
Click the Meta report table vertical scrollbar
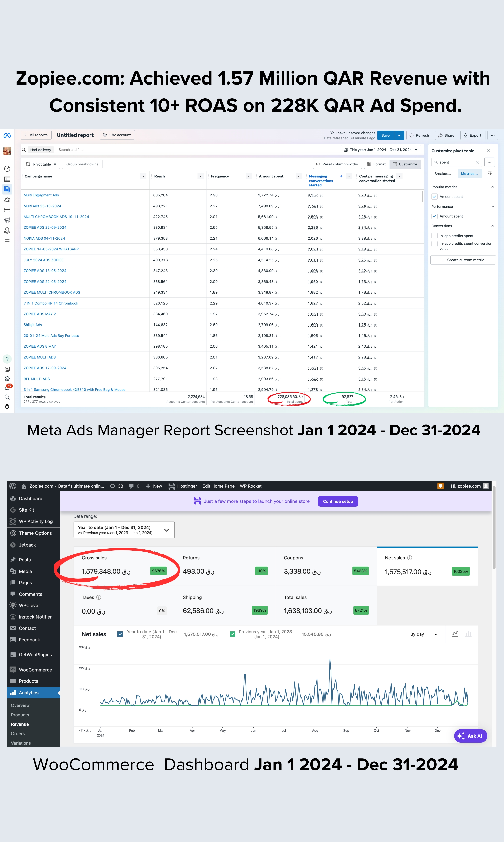click(x=422, y=196)
